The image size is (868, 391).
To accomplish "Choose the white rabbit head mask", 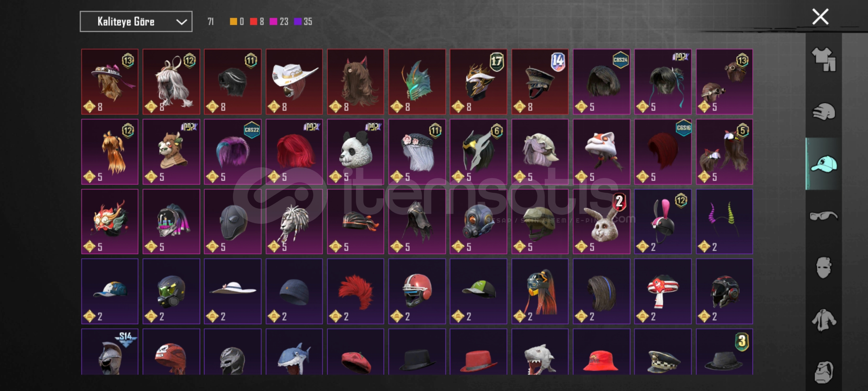I will tap(601, 222).
